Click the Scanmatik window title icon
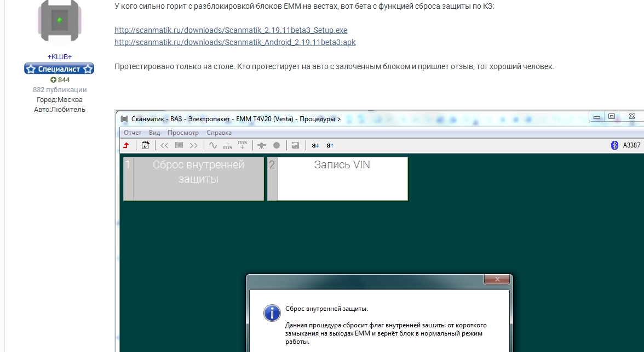The image size is (644, 352). (124, 120)
